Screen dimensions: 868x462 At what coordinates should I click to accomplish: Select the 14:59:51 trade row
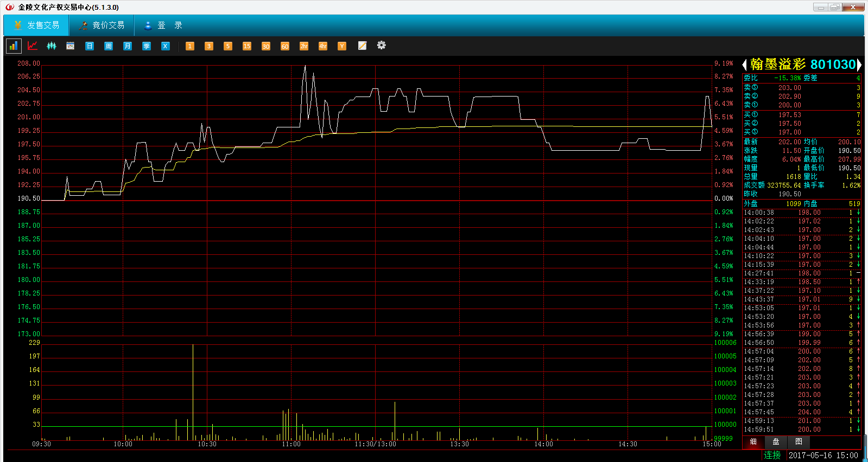coord(802,429)
